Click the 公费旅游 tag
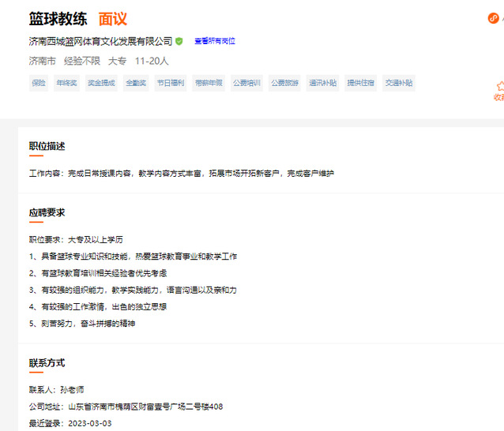This screenshot has width=504, height=431. [284, 83]
